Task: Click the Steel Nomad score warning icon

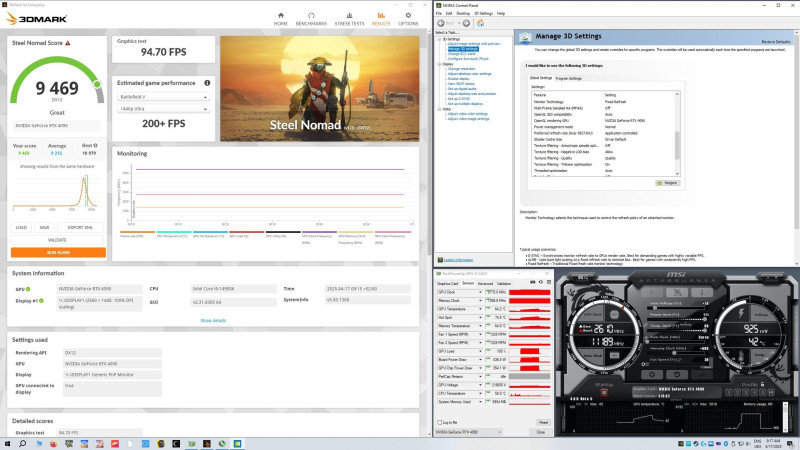Action: (68, 43)
